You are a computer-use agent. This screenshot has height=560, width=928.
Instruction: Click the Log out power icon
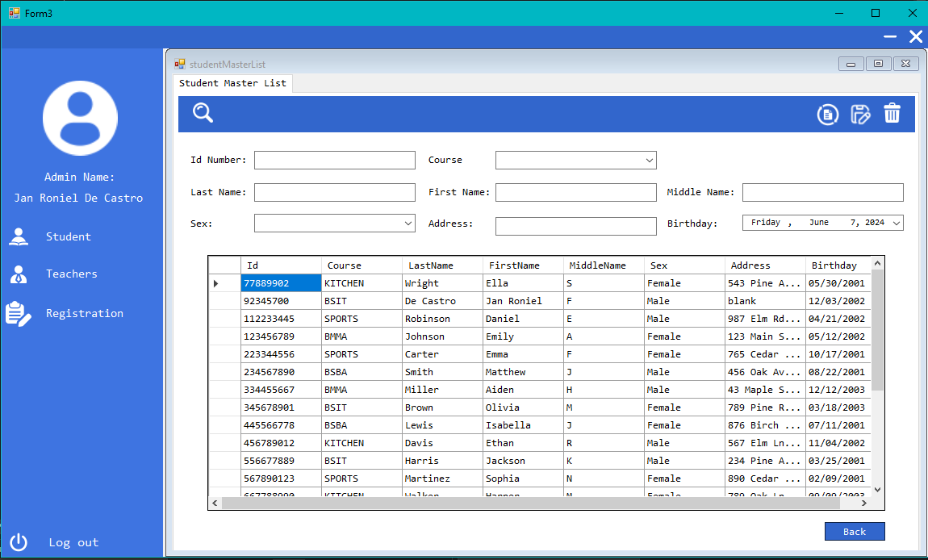pos(19,542)
